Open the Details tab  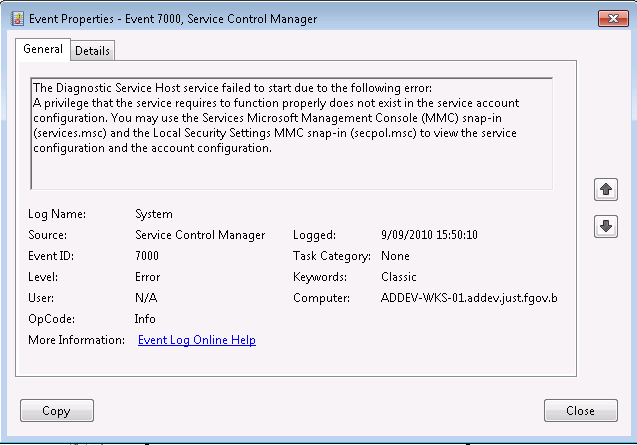pos(92,51)
